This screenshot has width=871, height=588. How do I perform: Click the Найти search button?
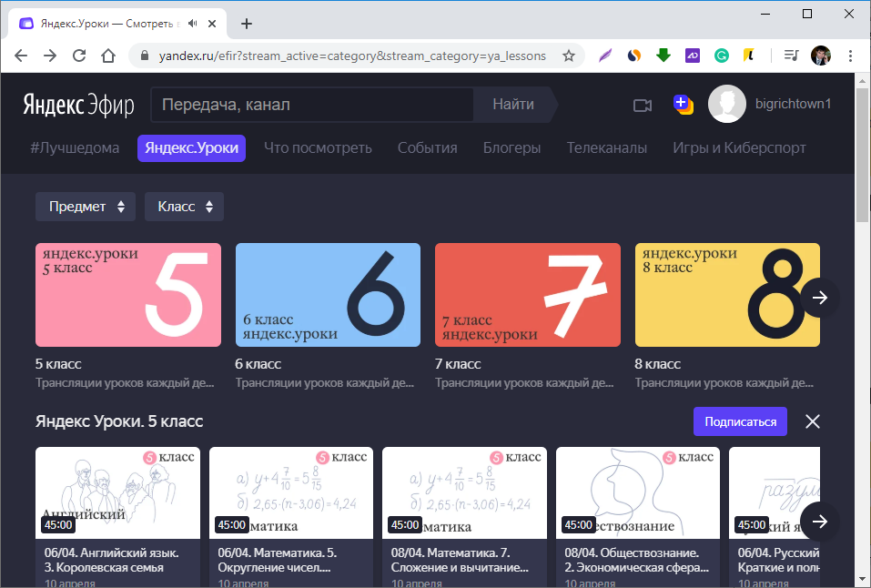(x=513, y=105)
